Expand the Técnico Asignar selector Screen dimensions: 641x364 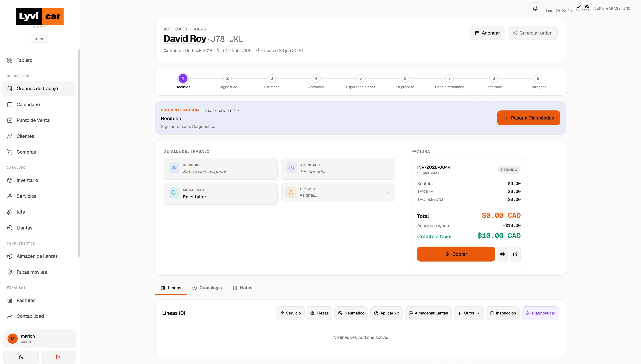click(338, 192)
